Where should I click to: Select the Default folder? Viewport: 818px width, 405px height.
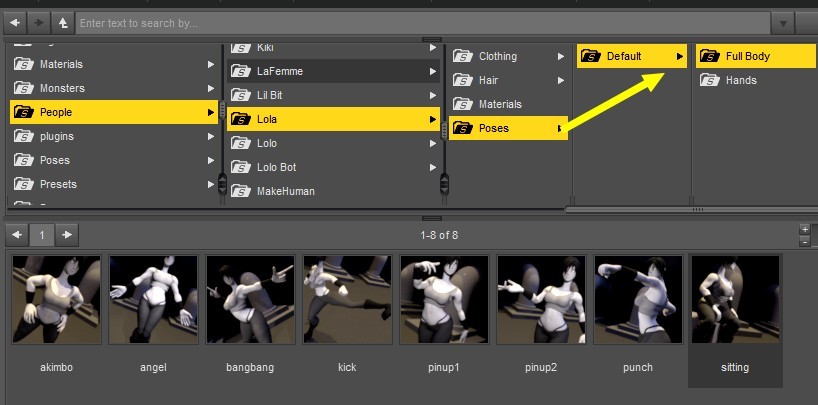point(631,56)
